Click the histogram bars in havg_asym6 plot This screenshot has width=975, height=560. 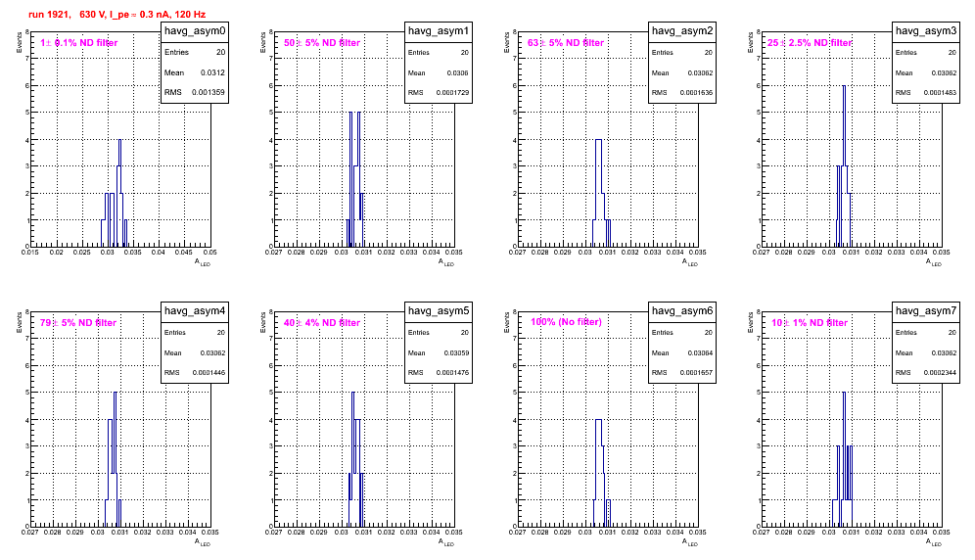[x=601, y=473]
